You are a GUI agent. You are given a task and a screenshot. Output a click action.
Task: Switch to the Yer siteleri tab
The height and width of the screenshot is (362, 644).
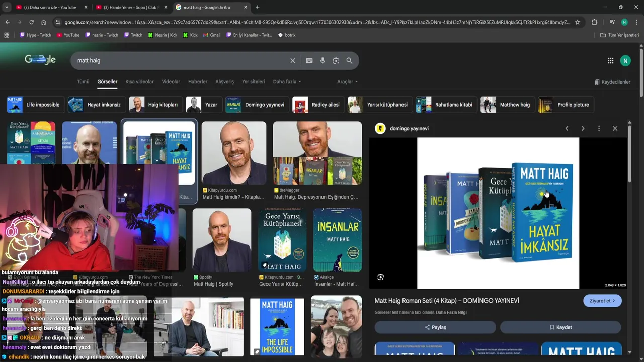pos(254,82)
